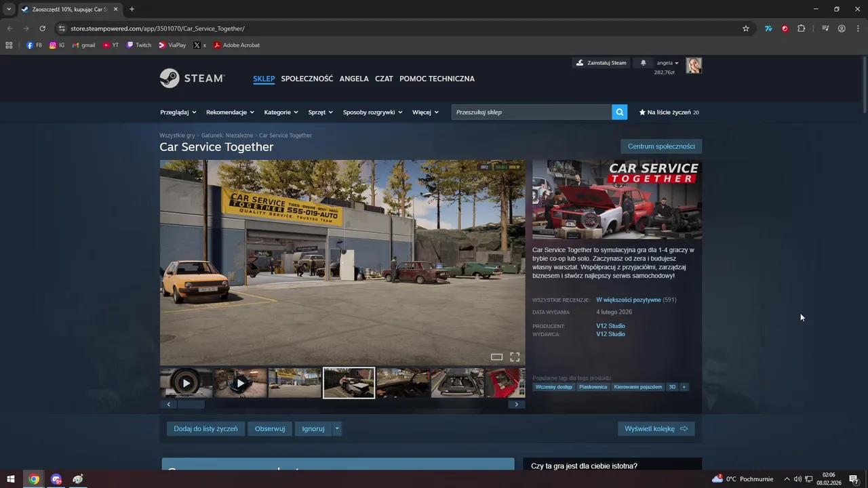Expand the Kategorie dropdown
Viewport: 868px width, 488px height.
click(x=281, y=113)
